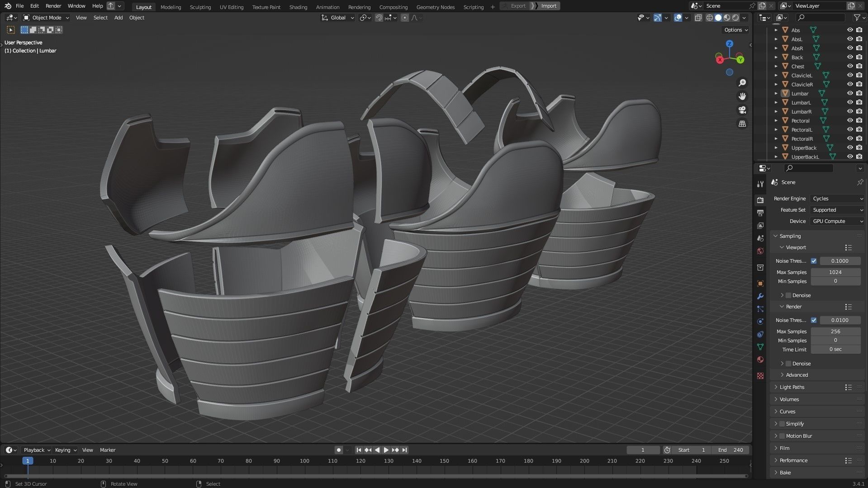
Task: Uncheck Viewport Noise Threshold checkbox
Action: point(814,261)
